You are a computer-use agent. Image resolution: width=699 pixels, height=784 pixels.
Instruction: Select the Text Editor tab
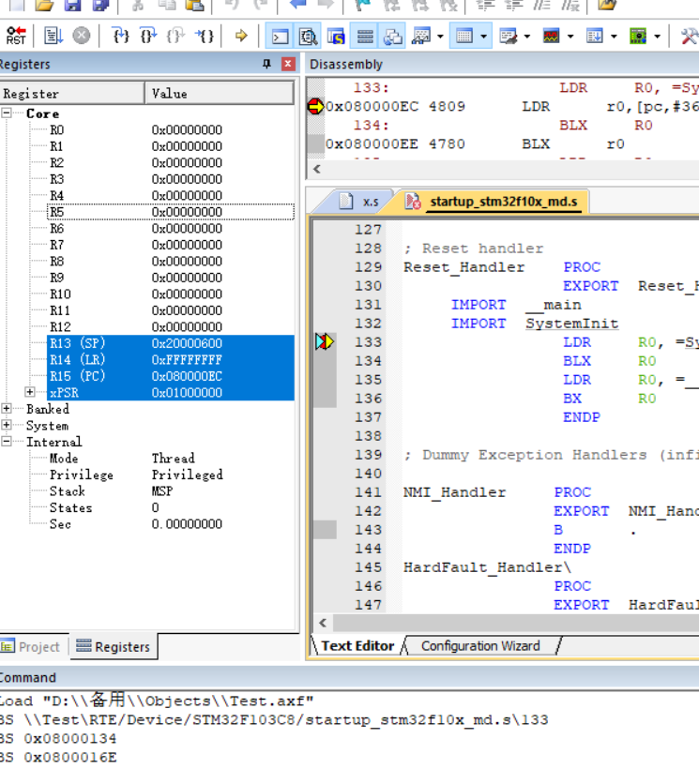click(x=357, y=646)
